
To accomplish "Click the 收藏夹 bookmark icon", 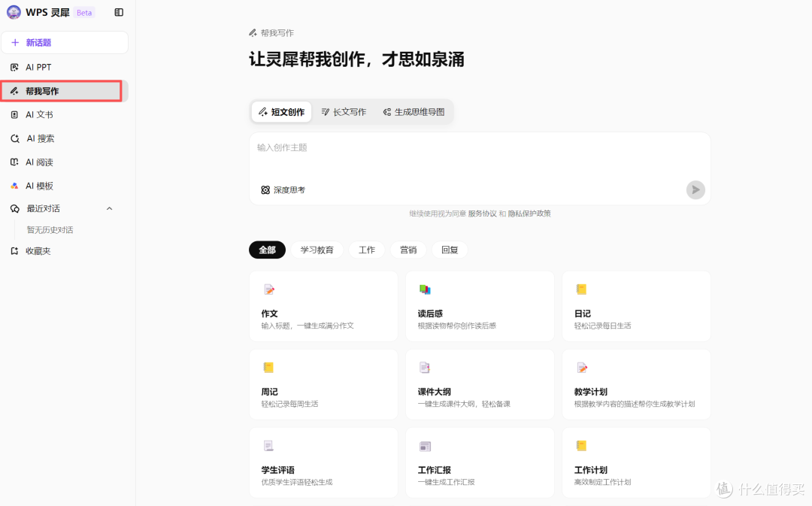I will pyautogui.click(x=14, y=251).
